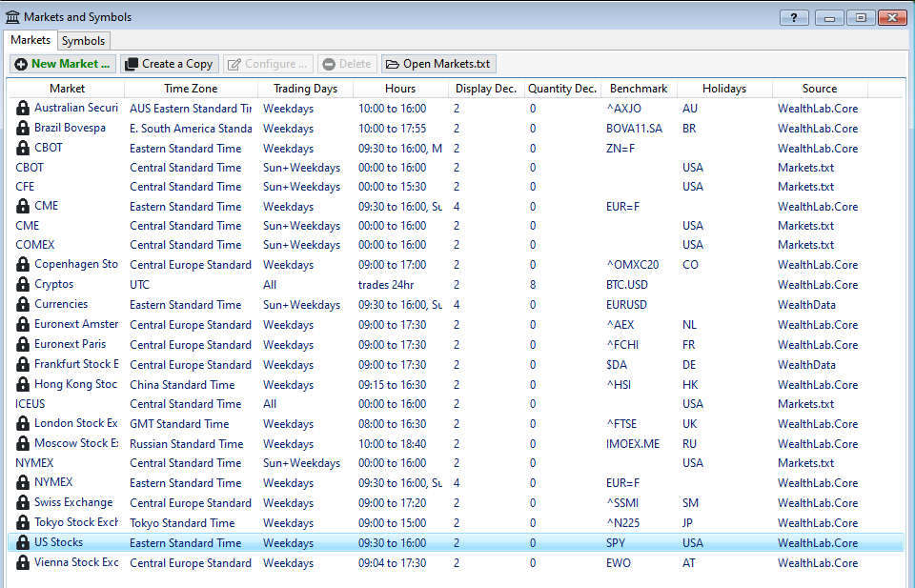Switch to the Symbols tab
The height and width of the screenshot is (588, 915).
click(84, 41)
